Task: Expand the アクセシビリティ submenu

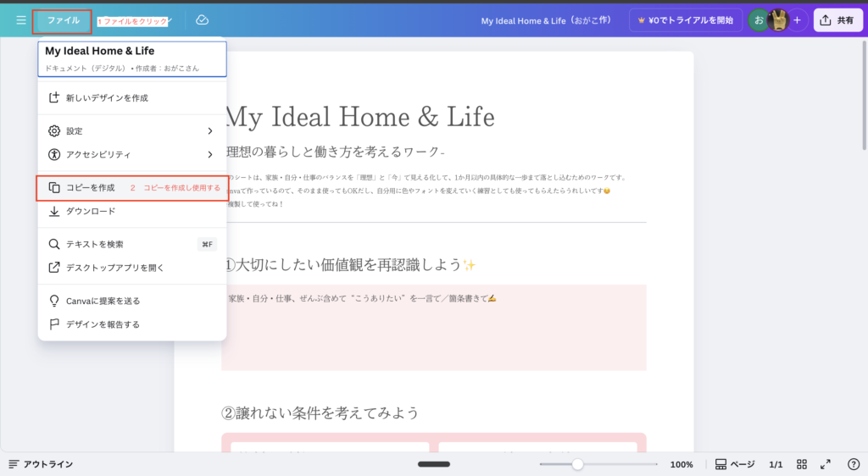Action: tap(131, 154)
